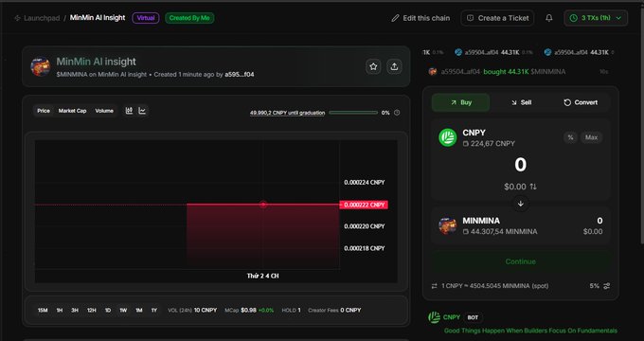Screen dimensions: 644x341
Task: Star the MinMin AI insight token
Action: pyautogui.click(x=373, y=66)
